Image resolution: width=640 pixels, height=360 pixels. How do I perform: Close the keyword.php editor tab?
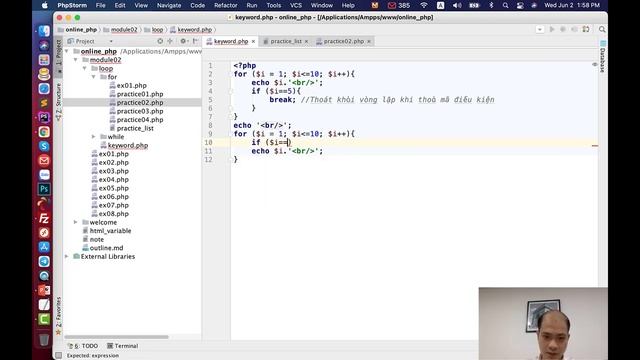253,41
